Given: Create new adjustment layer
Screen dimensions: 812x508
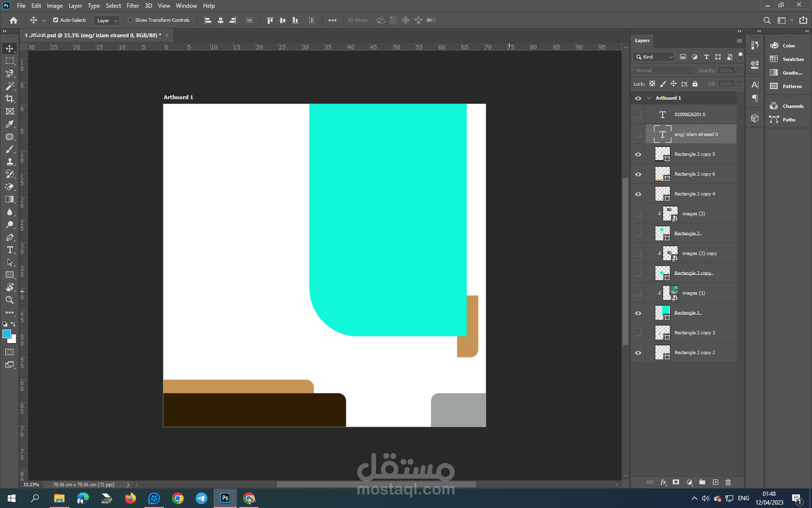Looking at the screenshot, I should 689,482.
